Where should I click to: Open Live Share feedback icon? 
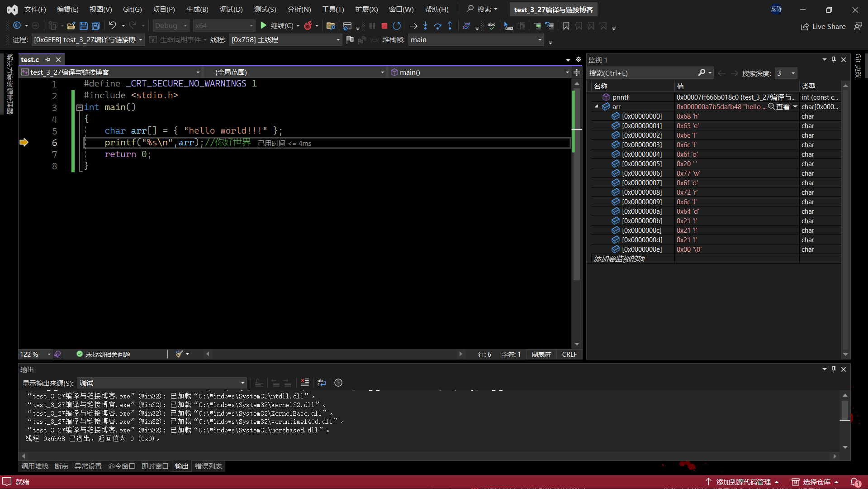[858, 26]
